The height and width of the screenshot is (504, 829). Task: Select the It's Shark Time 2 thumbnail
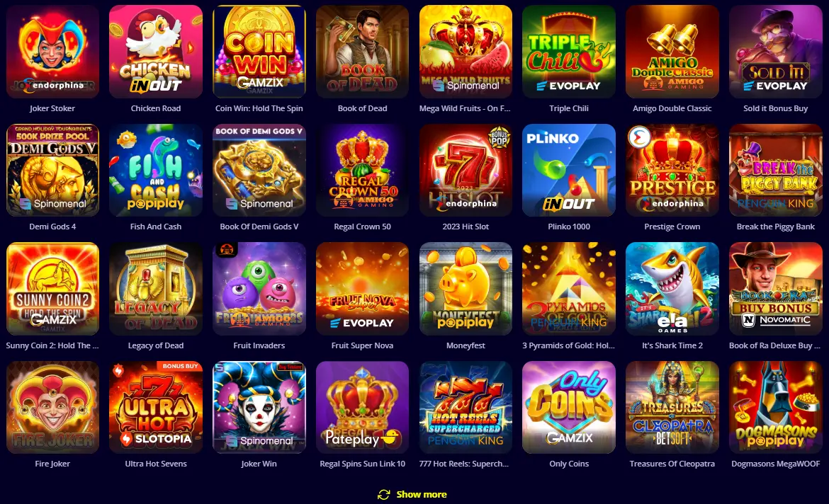tap(672, 288)
